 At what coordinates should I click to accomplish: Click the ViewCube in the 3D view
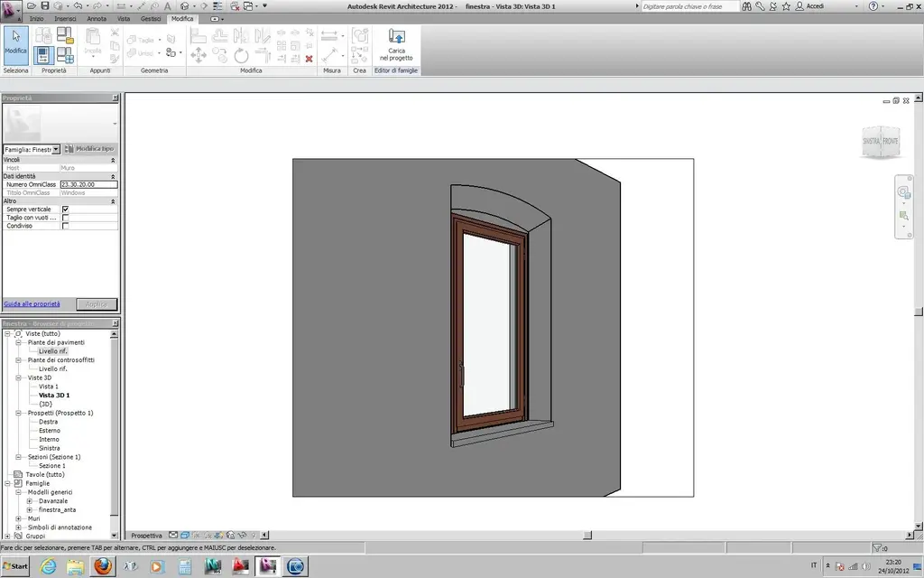(881, 141)
